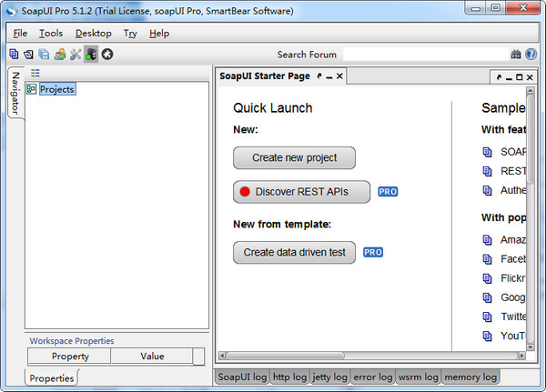Open the Help menu

pyautogui.click(x=159, y=34)
